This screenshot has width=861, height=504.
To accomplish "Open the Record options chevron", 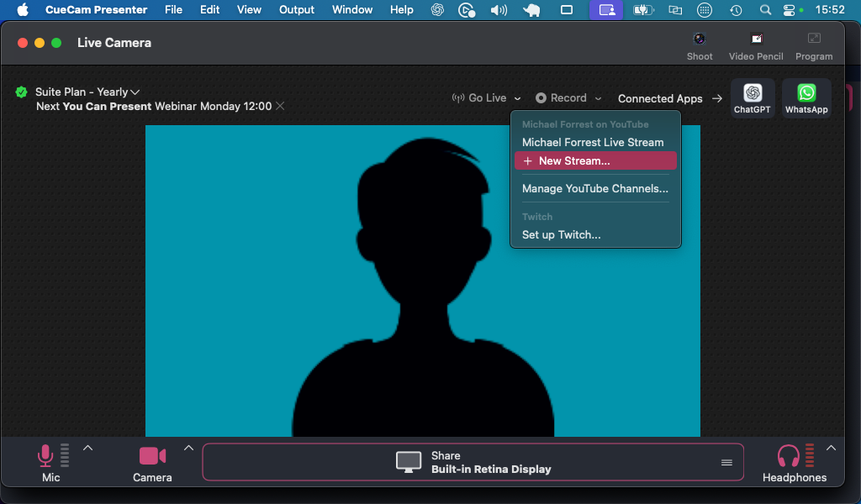I will click(598, 98).
